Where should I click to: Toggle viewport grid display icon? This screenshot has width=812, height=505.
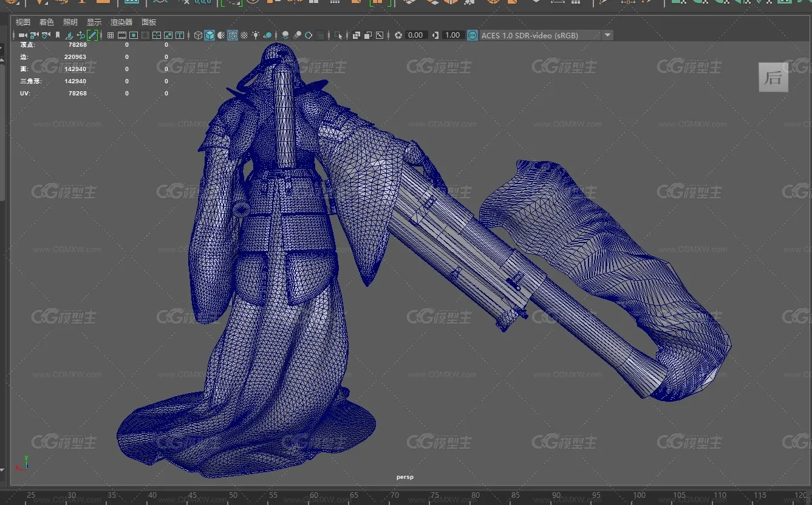coord(110,35)
